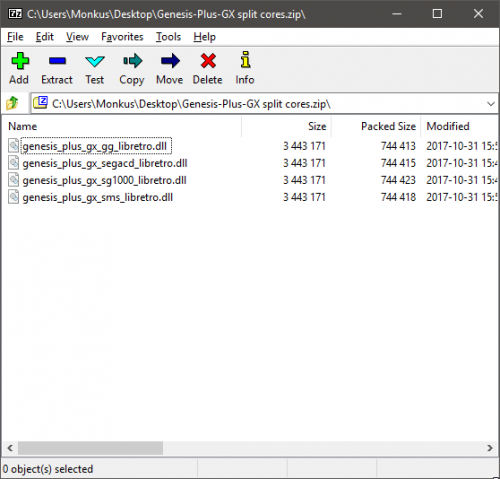Click modified date of gg_libretro.dll row

pyautogui.click(x=462, y=146)
